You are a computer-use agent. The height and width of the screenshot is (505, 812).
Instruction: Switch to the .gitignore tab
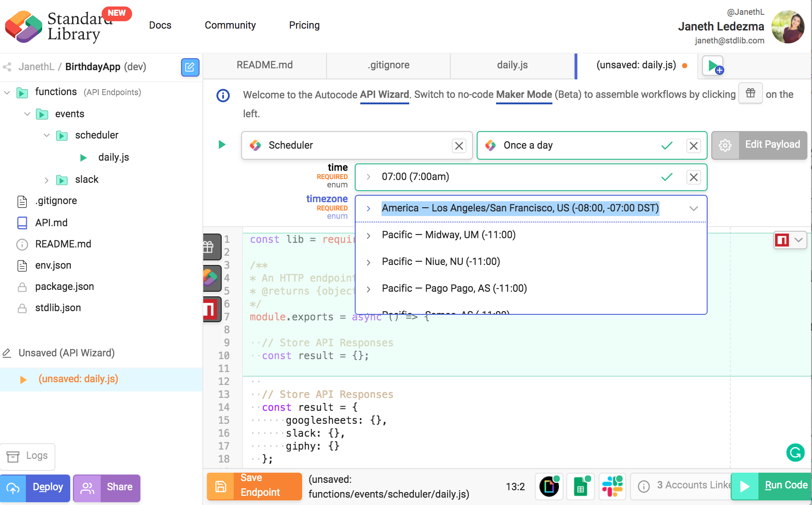388,66
